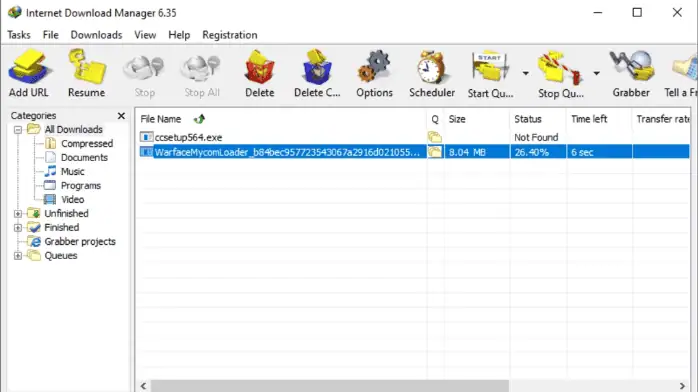Expand the Queues category node
Viewport: 698px width, 392px height.
coord(18,256)
